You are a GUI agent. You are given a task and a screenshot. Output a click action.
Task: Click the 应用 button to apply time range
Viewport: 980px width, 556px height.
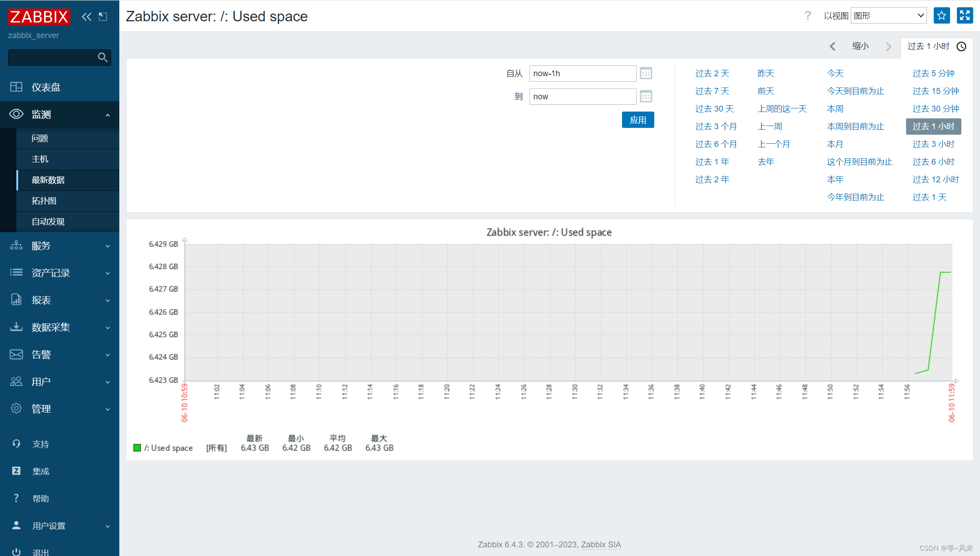click(x=638, y=120)
